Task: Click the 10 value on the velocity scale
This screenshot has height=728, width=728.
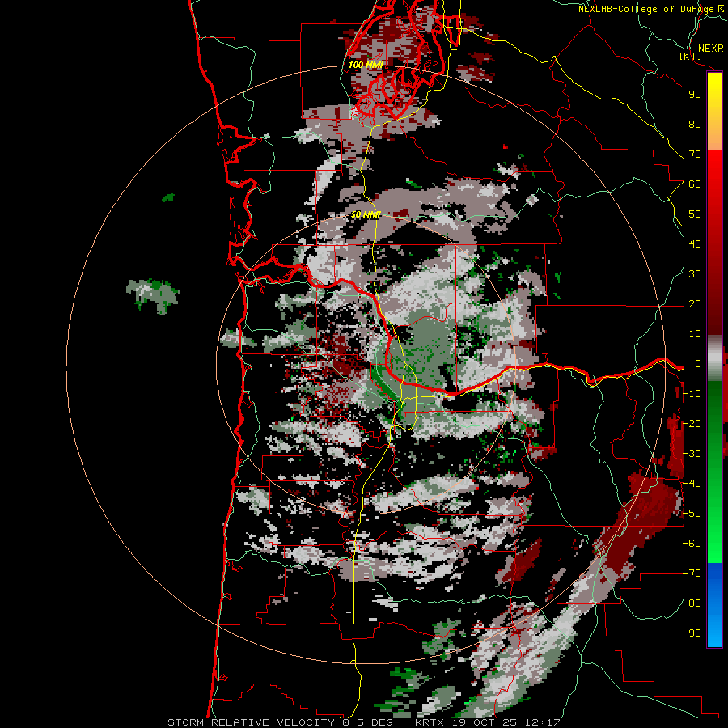Action: [695, 334]
